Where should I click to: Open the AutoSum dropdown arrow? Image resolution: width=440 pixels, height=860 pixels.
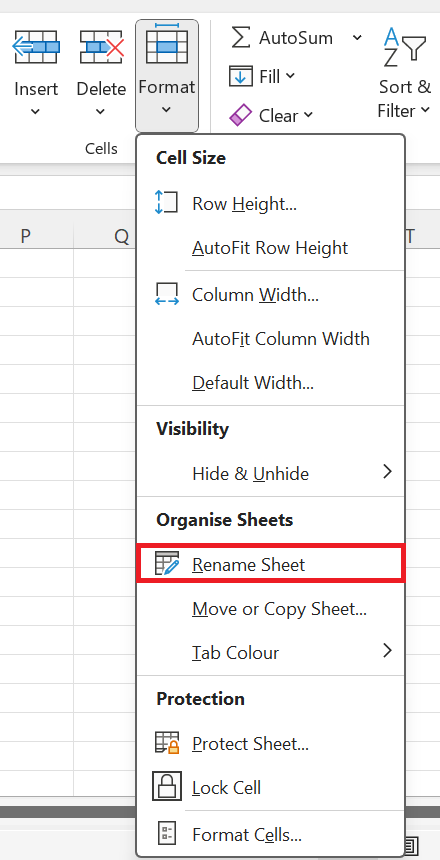pyautogui.click(x=357, y=38)
